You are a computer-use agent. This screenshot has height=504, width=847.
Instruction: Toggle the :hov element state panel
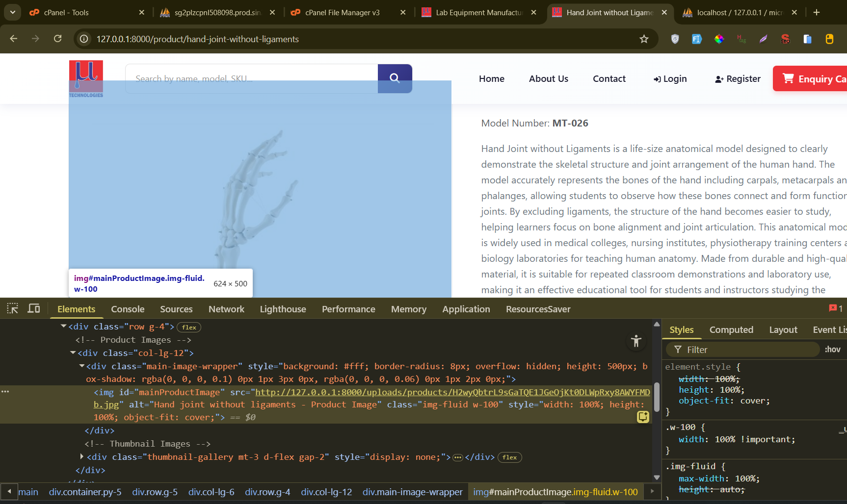(x=832, y=350)
